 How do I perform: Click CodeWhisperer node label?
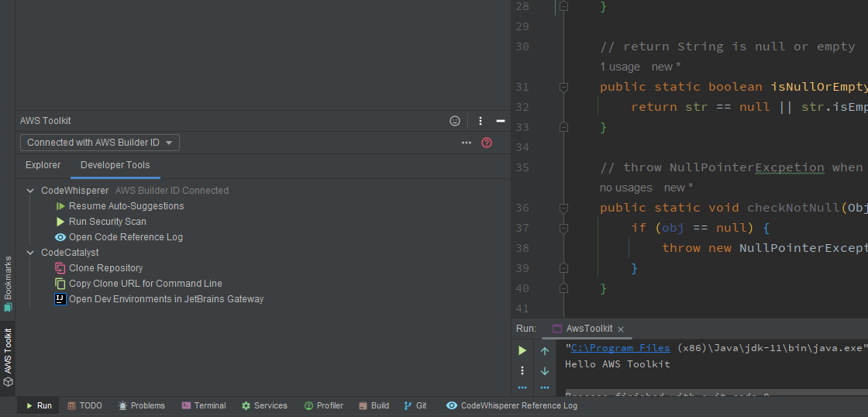point(74,191)
